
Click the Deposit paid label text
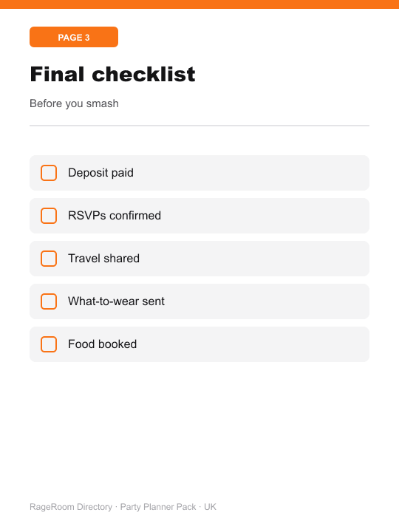coord(100,173)
